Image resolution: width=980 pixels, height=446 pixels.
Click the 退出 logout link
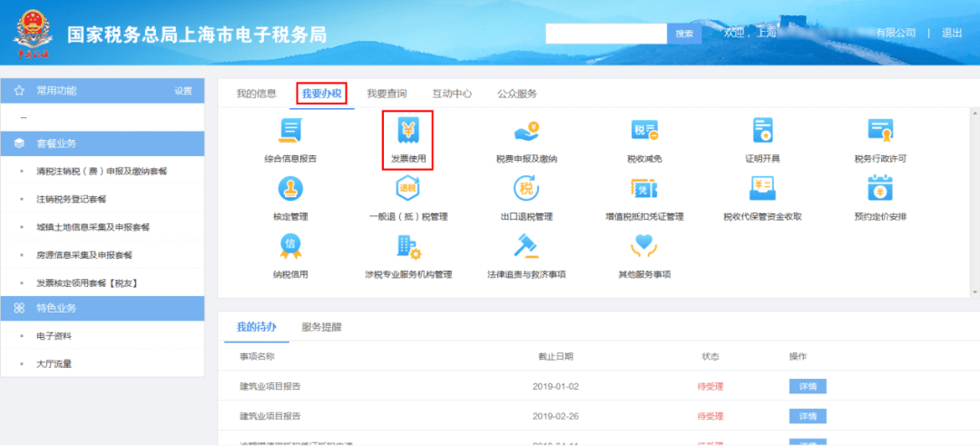pos(952,33)
